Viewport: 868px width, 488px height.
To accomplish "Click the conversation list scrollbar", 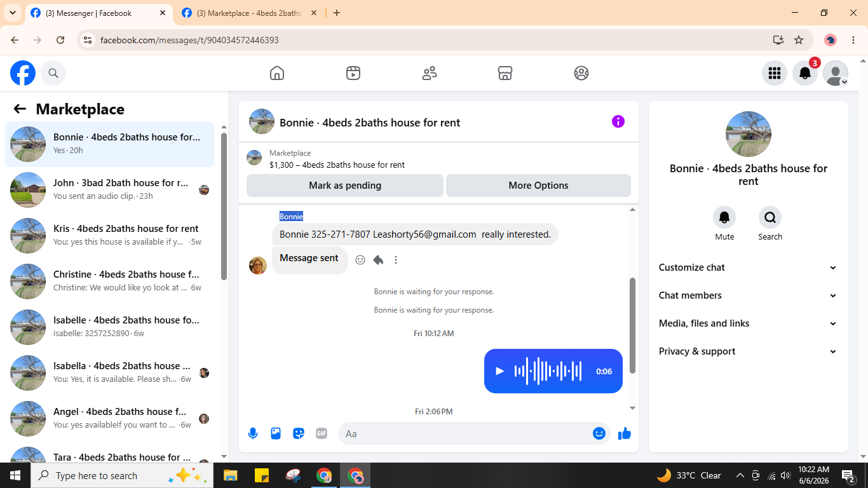I will (x=224, y=207).
